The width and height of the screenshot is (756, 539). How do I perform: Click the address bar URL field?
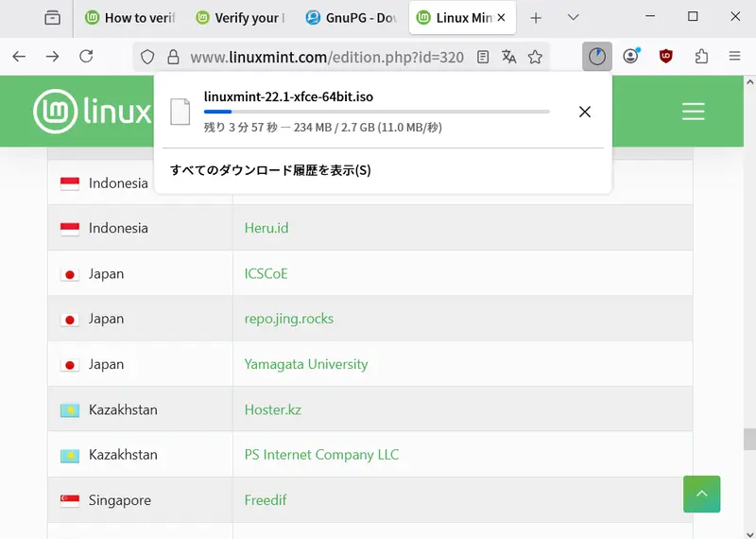click(x=327, y=58)
